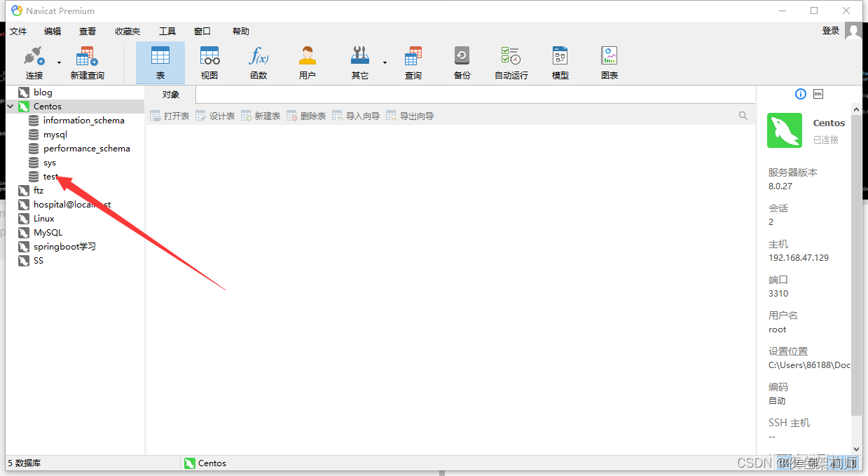Viewport: 868px width, 476px height.
Task: Open the Help (帮助) menu
Action: pos(241,32)
